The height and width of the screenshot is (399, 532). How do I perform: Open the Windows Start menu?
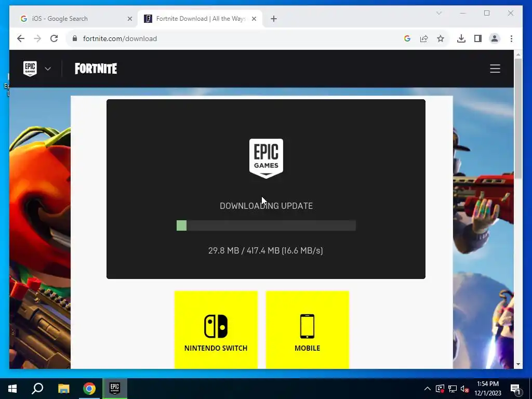[12, 389]
